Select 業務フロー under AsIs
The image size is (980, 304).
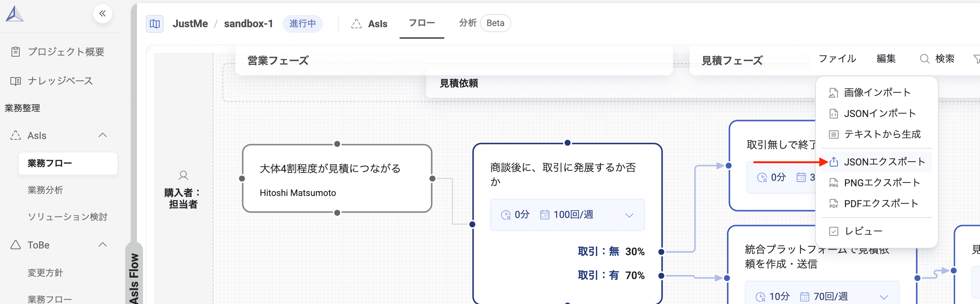coord(68,164)
